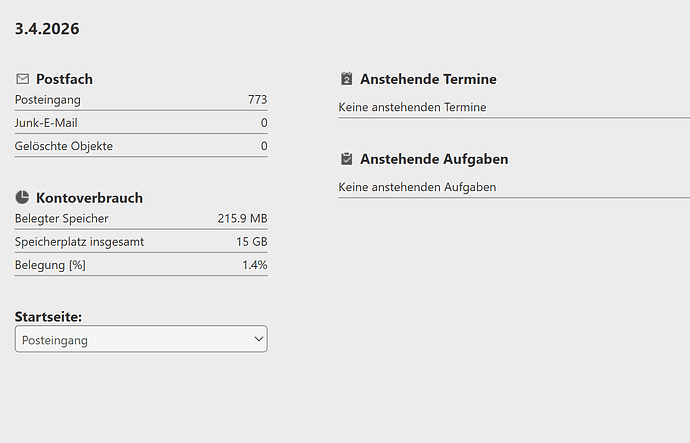Screen dimensions: 690x443
Task: Click the Speicherplatz insgesamt row
Action: tap(141, 242)
